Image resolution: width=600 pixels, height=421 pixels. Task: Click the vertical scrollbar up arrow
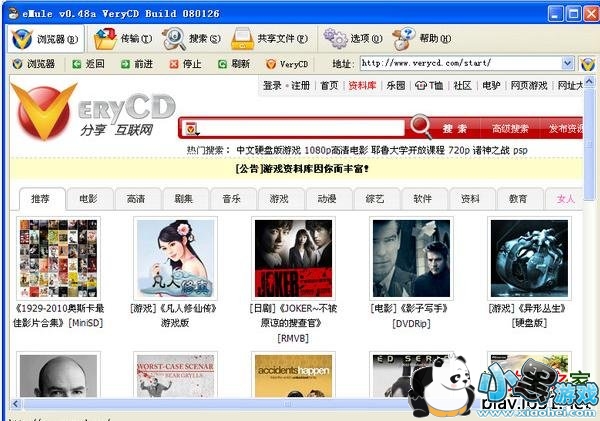(x=589, y=82)
